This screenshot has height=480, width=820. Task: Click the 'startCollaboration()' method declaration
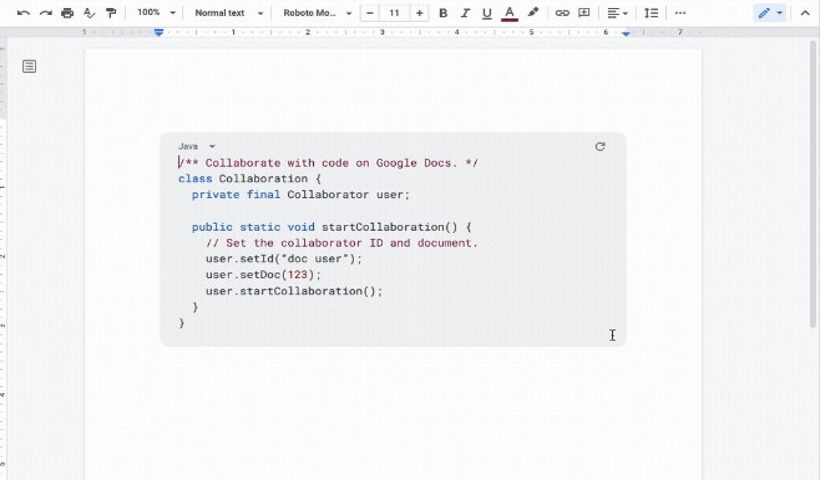pos(332,227)
